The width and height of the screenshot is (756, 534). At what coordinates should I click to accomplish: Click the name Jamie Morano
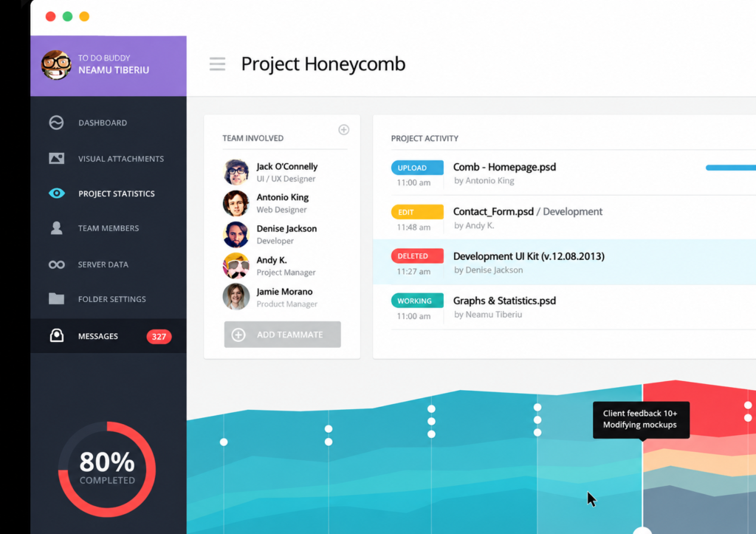(284, 291)
